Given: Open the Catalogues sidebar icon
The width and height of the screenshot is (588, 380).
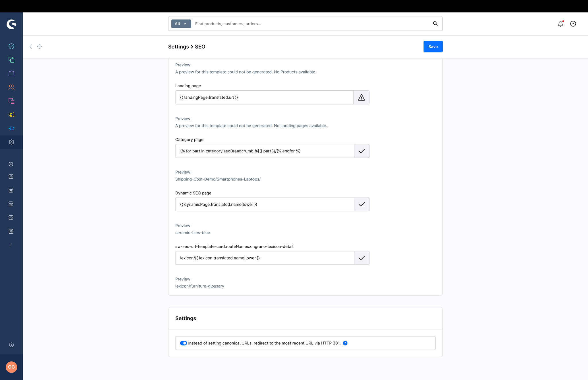Looking at the screenshot, I should click(x=11, y=60).
